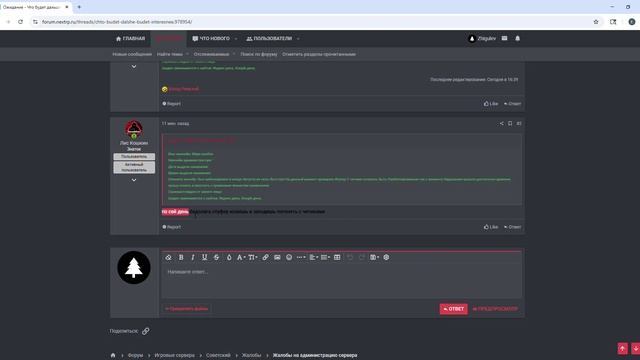The width and height of the screenshot is (640, 360).
Task: Click the insert link icon
Action: pyautogui.click(x=265, y=258)
